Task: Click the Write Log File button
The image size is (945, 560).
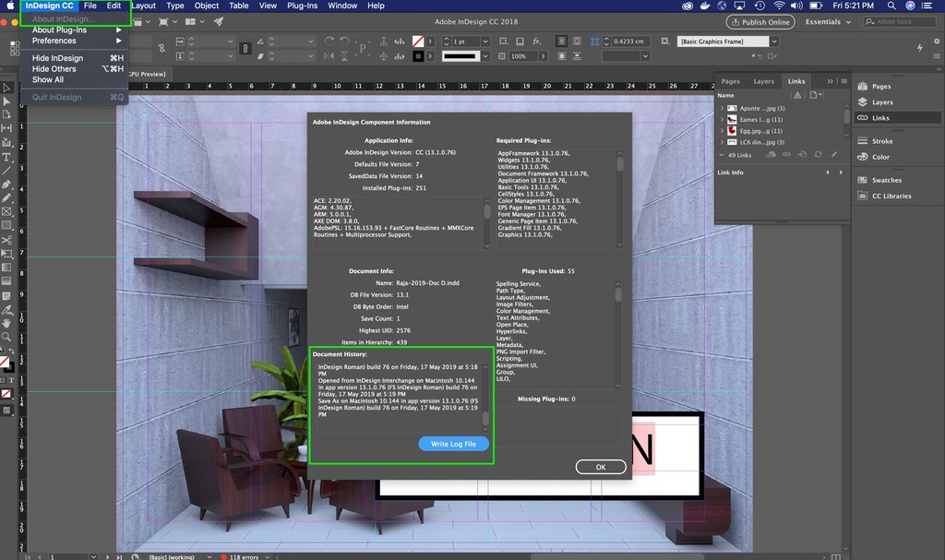Action: click(x=453, y=444)
